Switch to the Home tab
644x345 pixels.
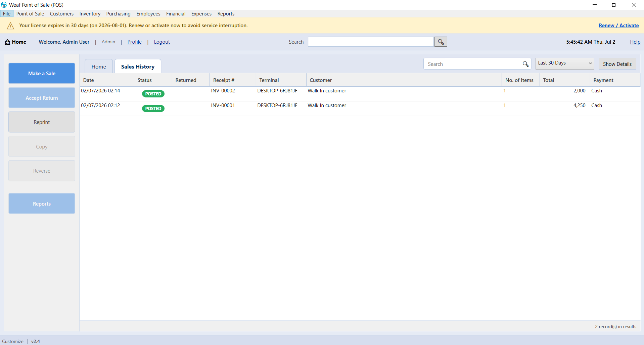(x=99, y=67)
